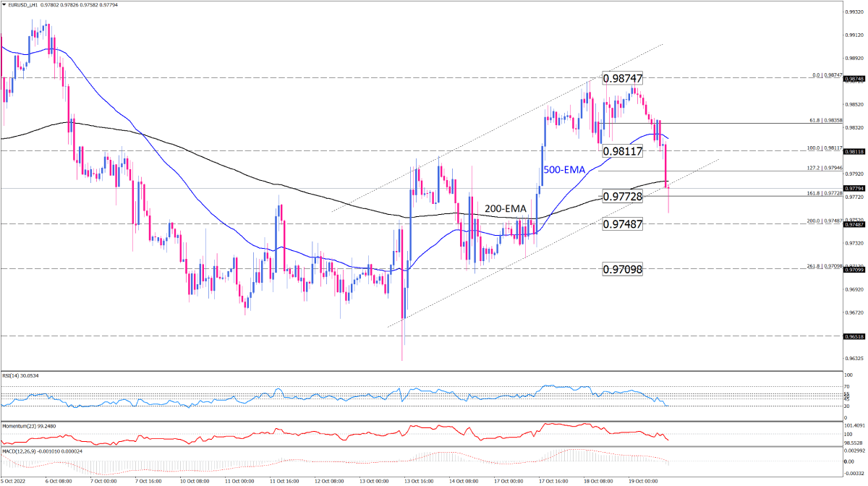
Task: Click the 13 Oct 16:00 time axis label
Action: click(x=420, y=480)
